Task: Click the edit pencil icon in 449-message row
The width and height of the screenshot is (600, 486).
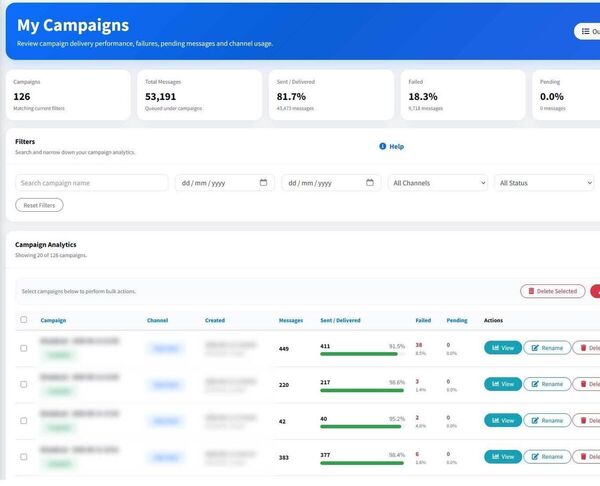Action: [x=535, y=348]
